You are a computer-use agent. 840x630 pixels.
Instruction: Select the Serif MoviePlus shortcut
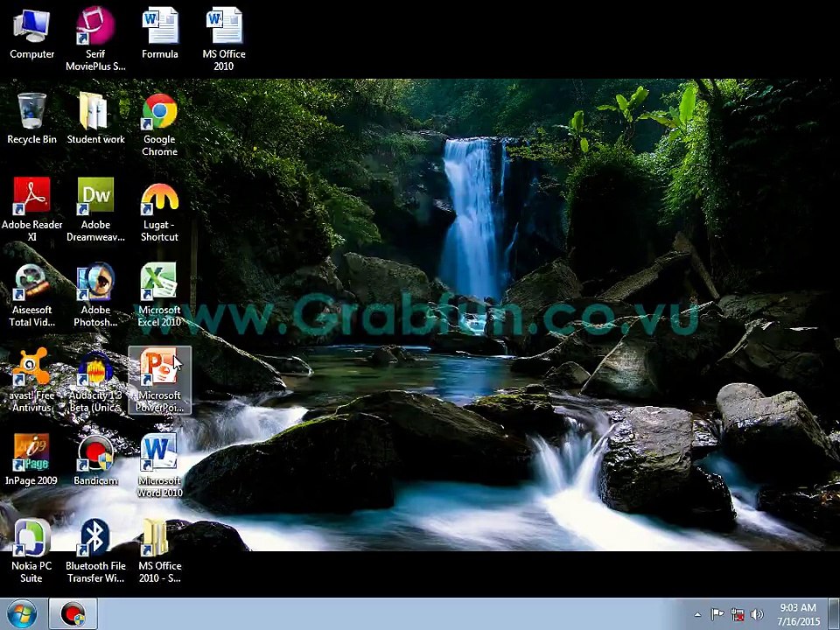coord(95,38)
